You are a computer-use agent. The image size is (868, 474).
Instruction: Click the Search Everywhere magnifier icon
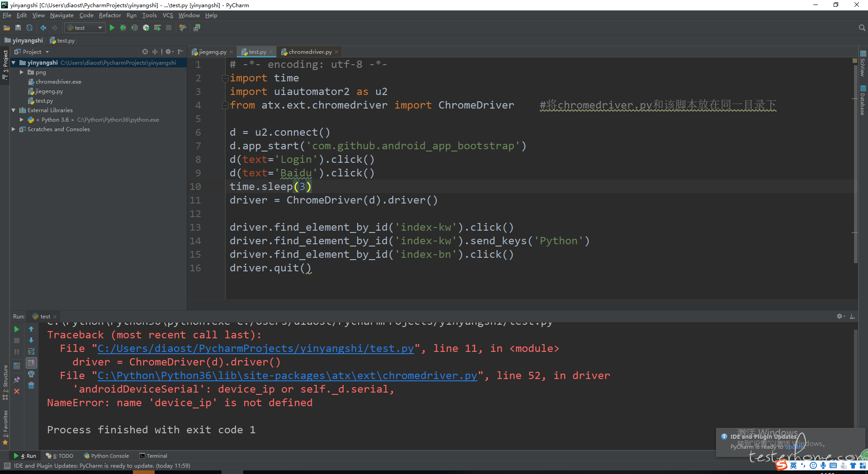(x=862, y=28)
